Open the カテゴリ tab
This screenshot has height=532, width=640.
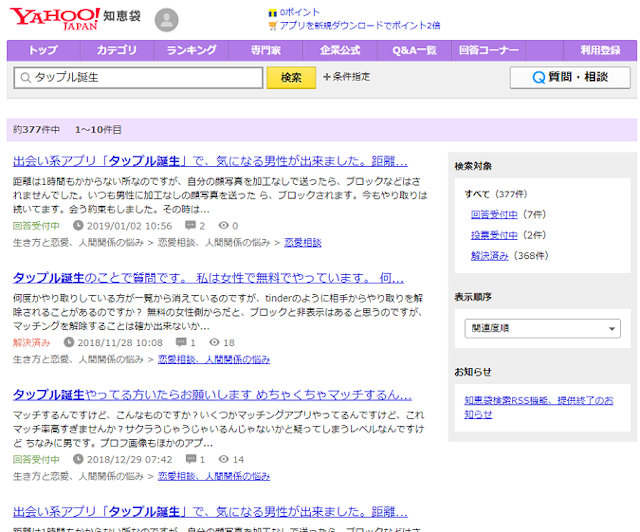[117, 50]
